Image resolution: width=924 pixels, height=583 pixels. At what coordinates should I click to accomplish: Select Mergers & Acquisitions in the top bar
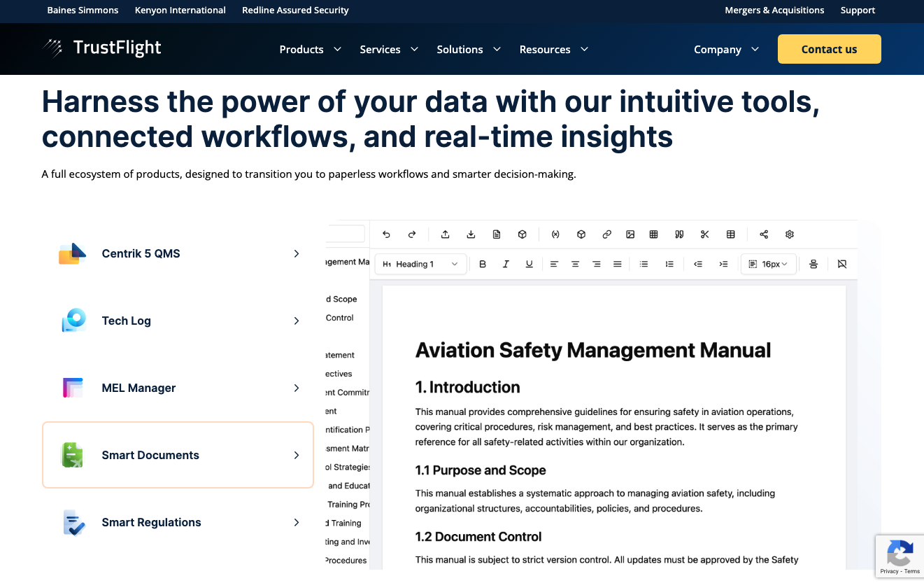pos(774,10)
